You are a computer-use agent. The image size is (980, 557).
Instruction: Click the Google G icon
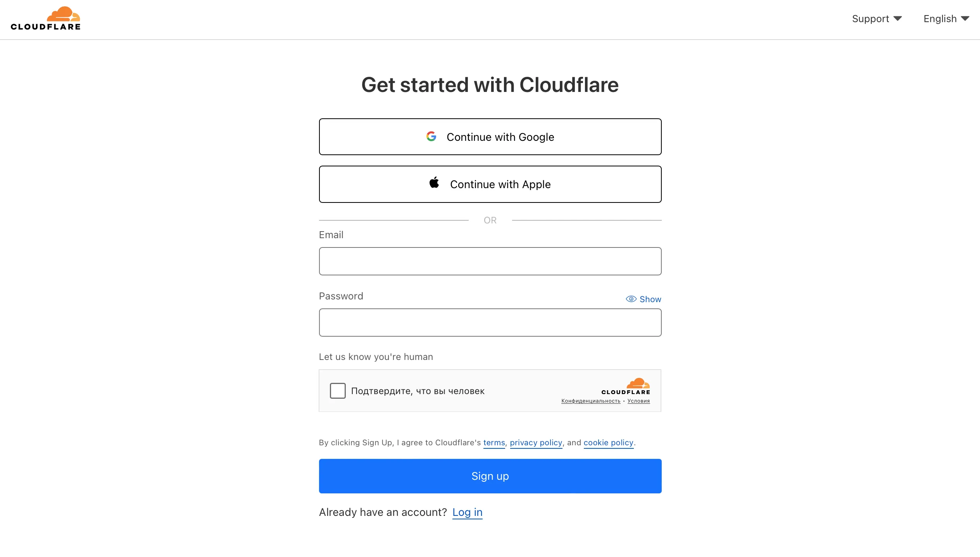click(x=431, y=136)
